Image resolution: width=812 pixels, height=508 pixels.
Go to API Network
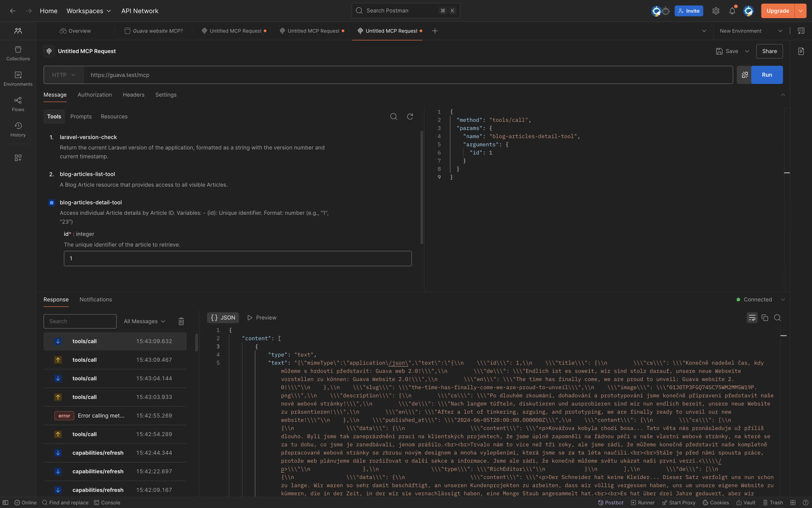(x=140, y=11)
